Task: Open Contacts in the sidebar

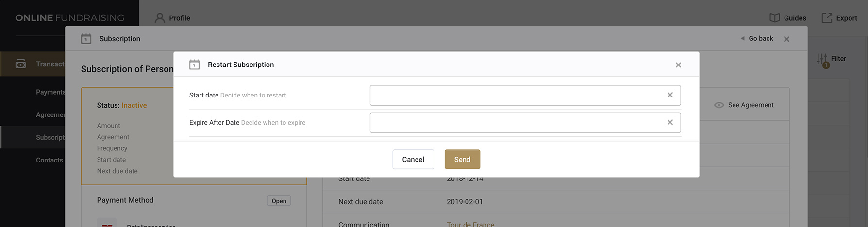Action: point(50,160)
